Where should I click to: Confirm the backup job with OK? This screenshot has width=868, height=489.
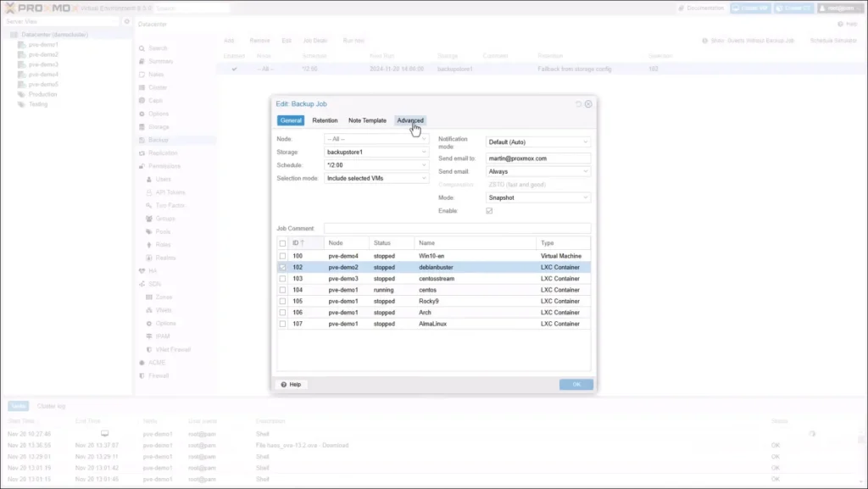click(x=576, y=384)
